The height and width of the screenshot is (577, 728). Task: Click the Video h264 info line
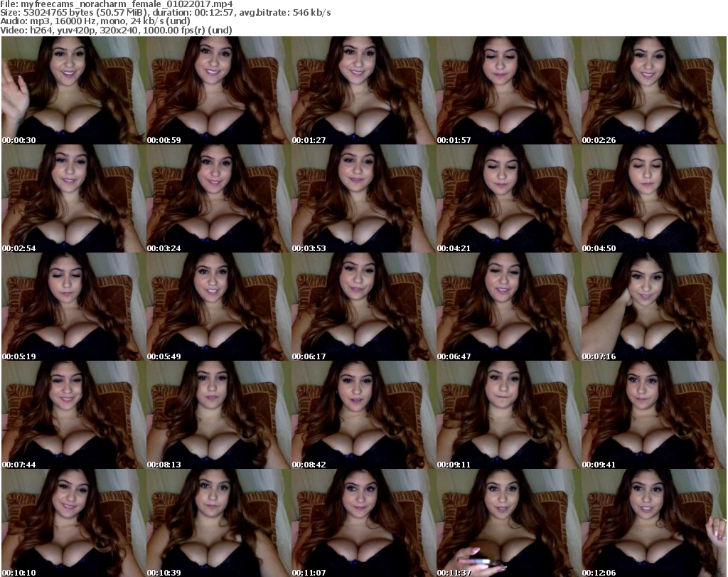tap(116, 30)
